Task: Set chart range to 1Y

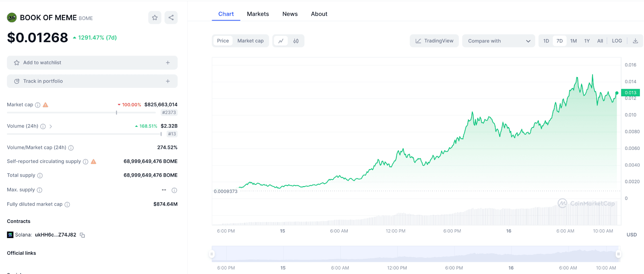Action: [x=587, y=41]
